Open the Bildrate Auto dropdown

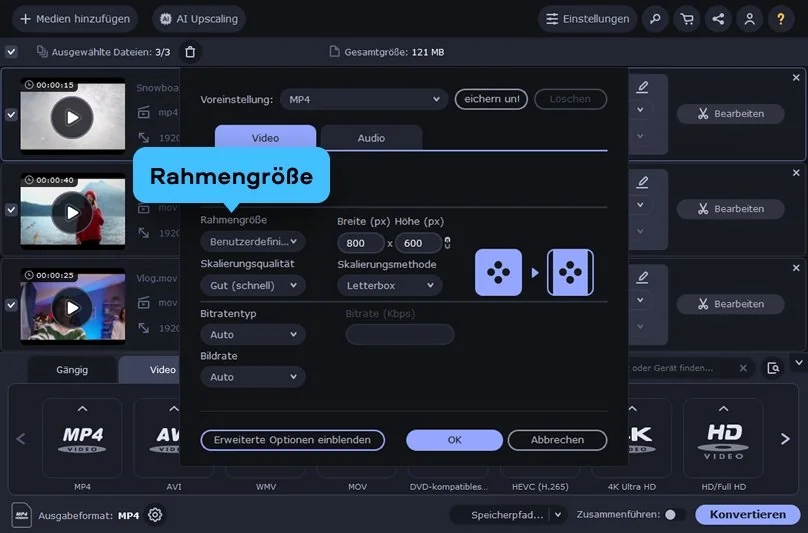[x=252, y=377]
